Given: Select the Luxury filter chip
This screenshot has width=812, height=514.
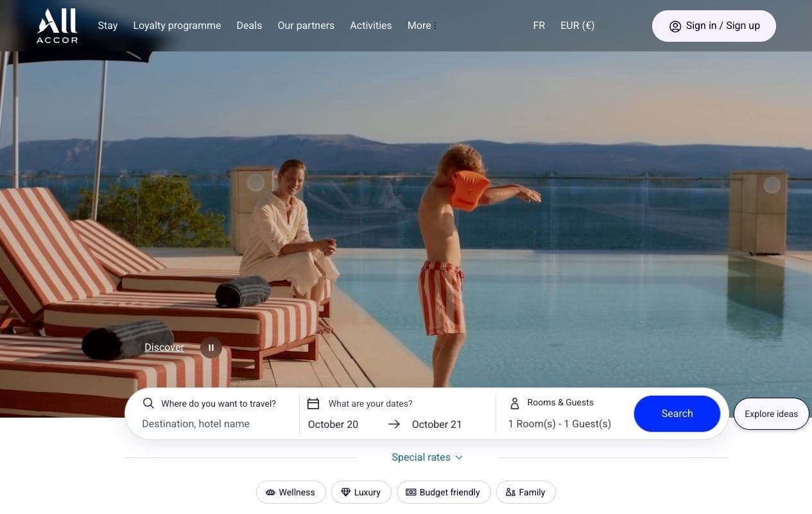Looking at the screenshot, I should pos(361,492).
